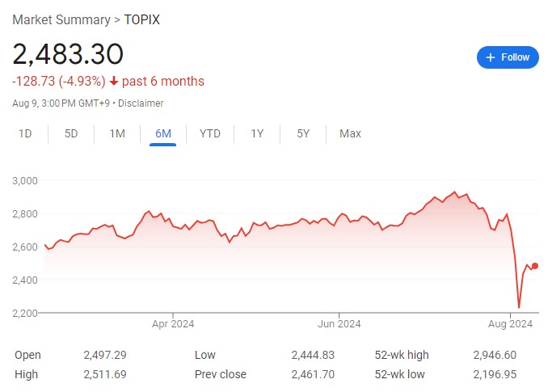Click the TOPIX title text
Image resolution: width=552 pixels, height=392 pixels.
pos(141,20)
